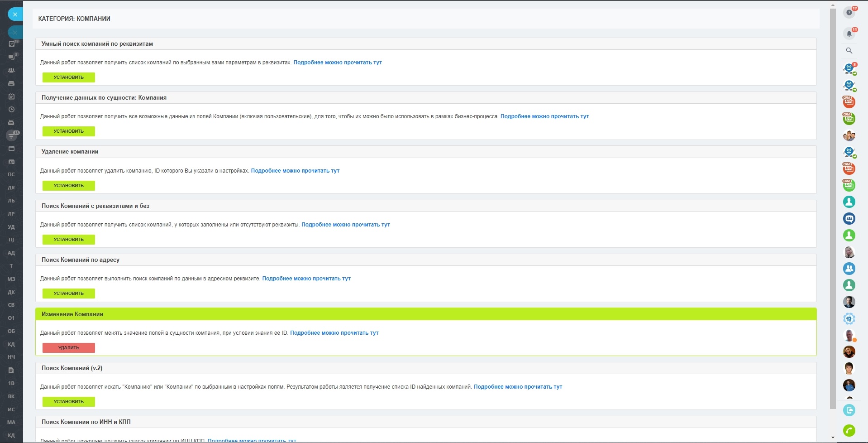Open the group people icon in left sidebar

pos(12,70)
